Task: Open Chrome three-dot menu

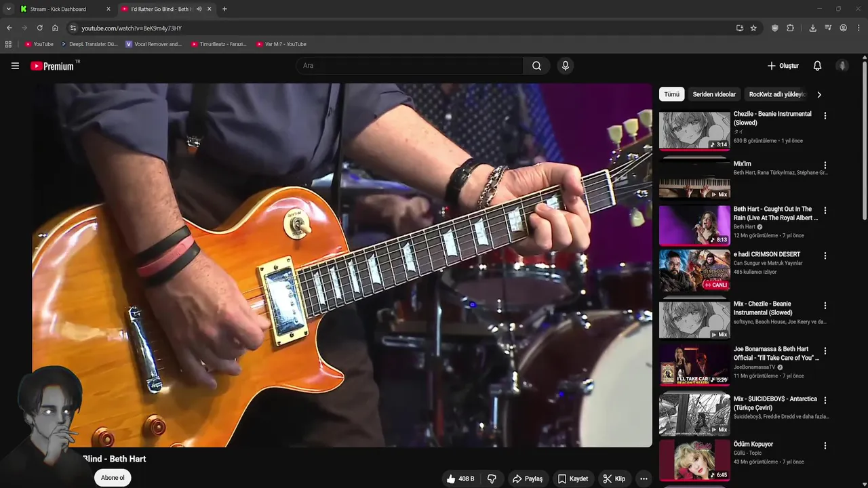Action: [x=859, y=28]
